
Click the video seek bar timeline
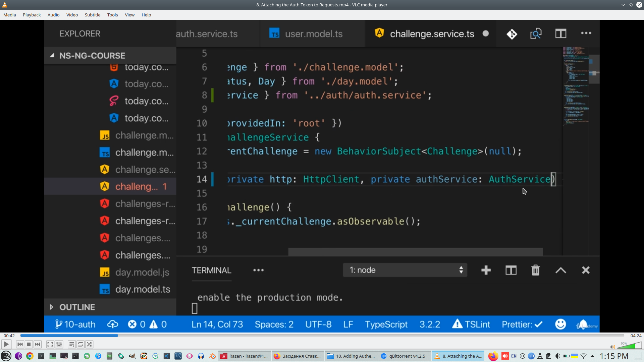[322, 336]
